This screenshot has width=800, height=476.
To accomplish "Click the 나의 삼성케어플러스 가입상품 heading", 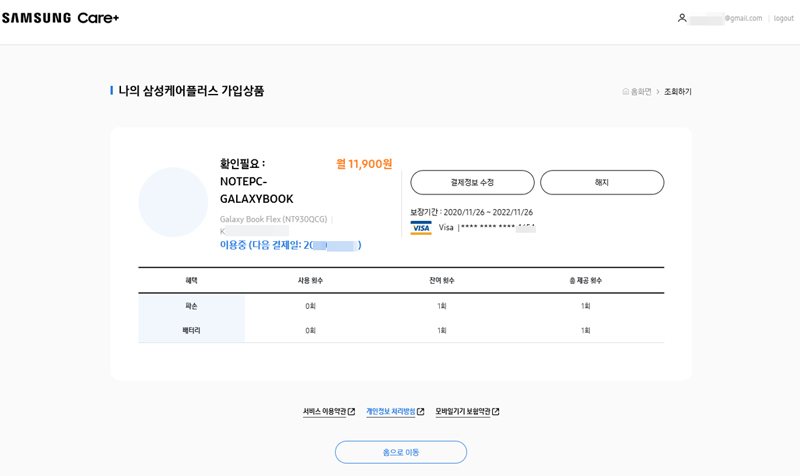I will coord(191,91).
